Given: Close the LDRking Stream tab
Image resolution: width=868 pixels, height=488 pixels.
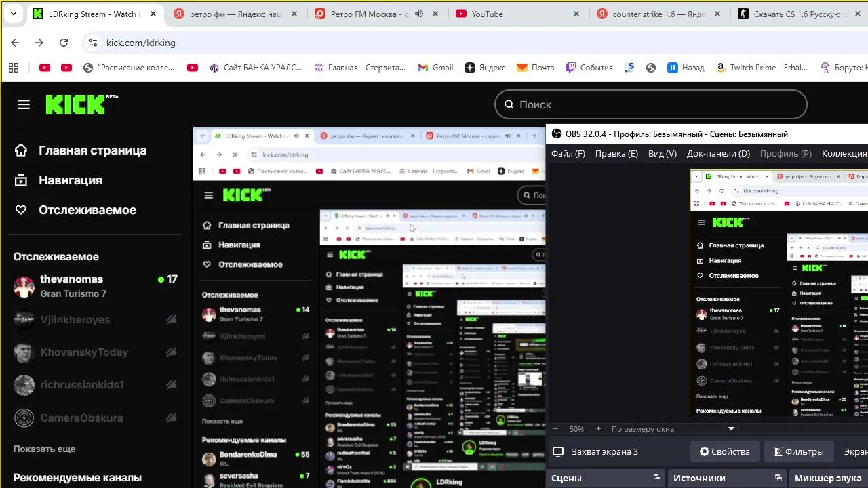Looking at the screenshot, I should pos(153,14).
